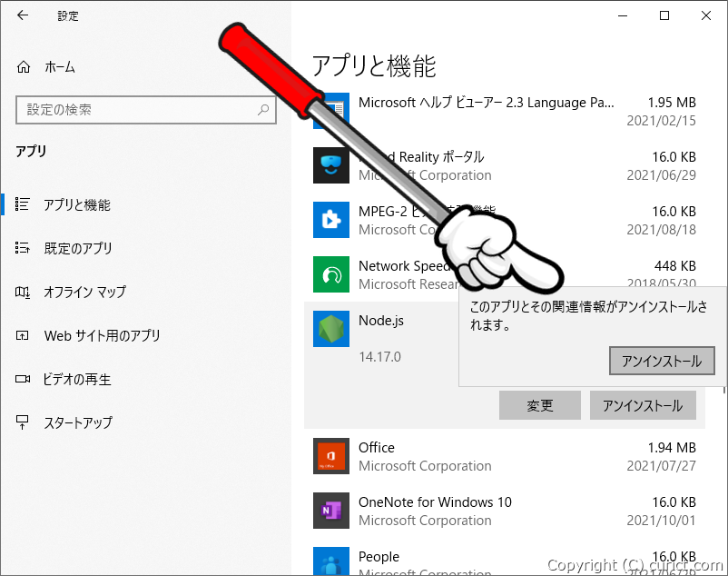Click the Node.js row アンインストール button

[643, 405]
